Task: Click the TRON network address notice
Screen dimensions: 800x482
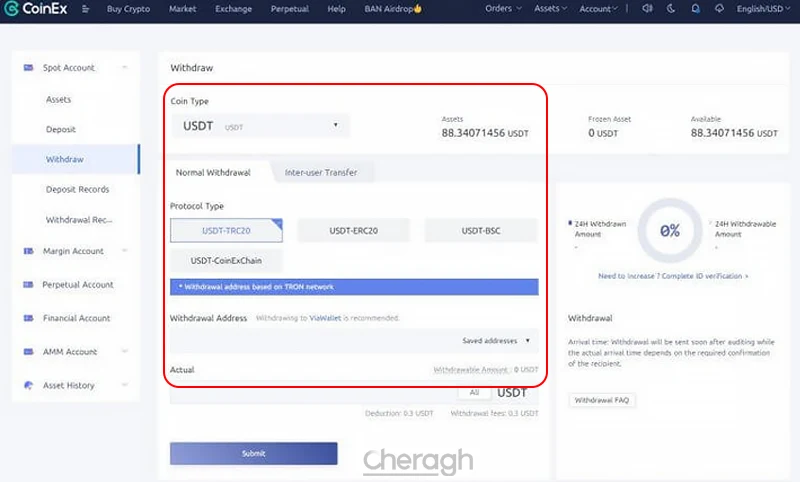Action: (x=354, y=287)
